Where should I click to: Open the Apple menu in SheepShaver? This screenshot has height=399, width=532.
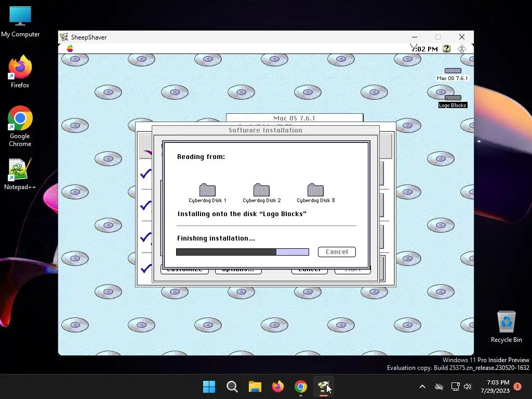coord(70,48)
